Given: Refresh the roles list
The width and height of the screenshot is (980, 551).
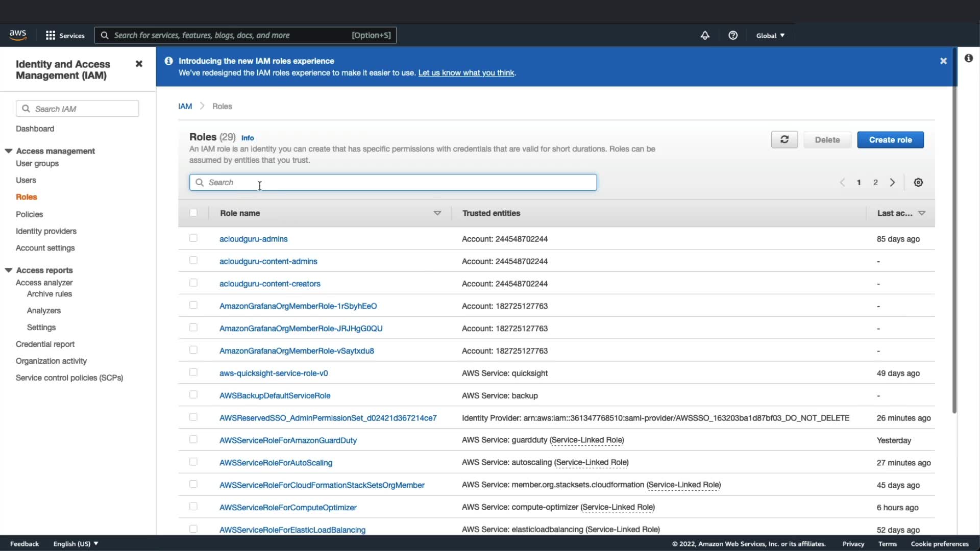Looking at the screenshot, I should point(784,140).
